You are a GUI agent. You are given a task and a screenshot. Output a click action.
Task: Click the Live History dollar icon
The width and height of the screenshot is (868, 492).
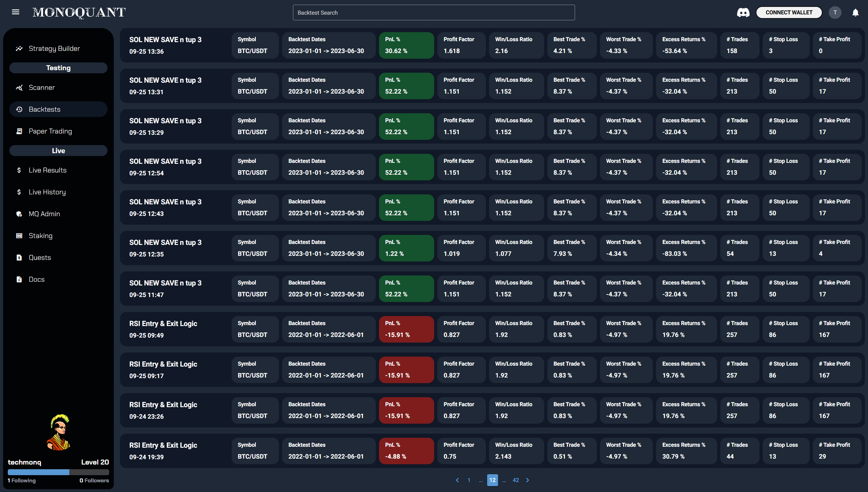coord(19,192)
